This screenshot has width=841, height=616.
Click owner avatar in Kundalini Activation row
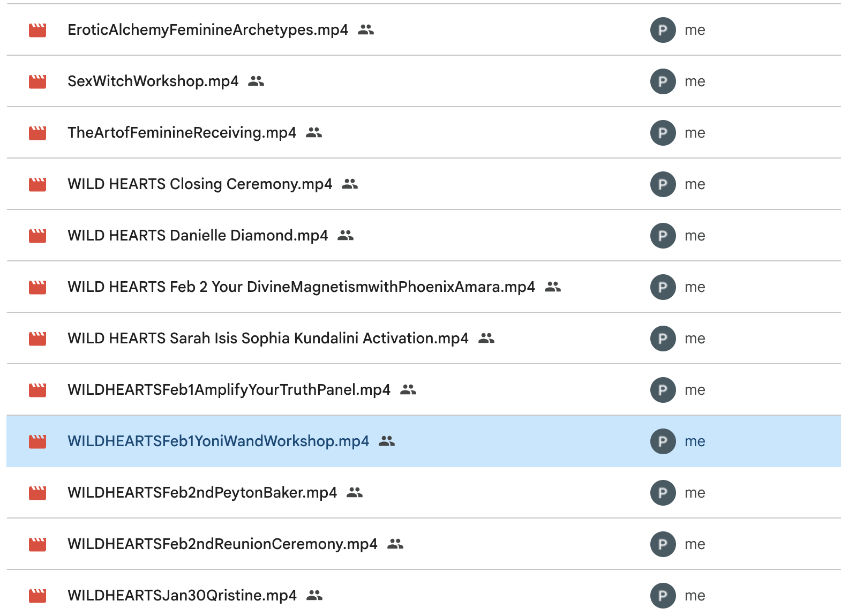[x=663, y=339]
